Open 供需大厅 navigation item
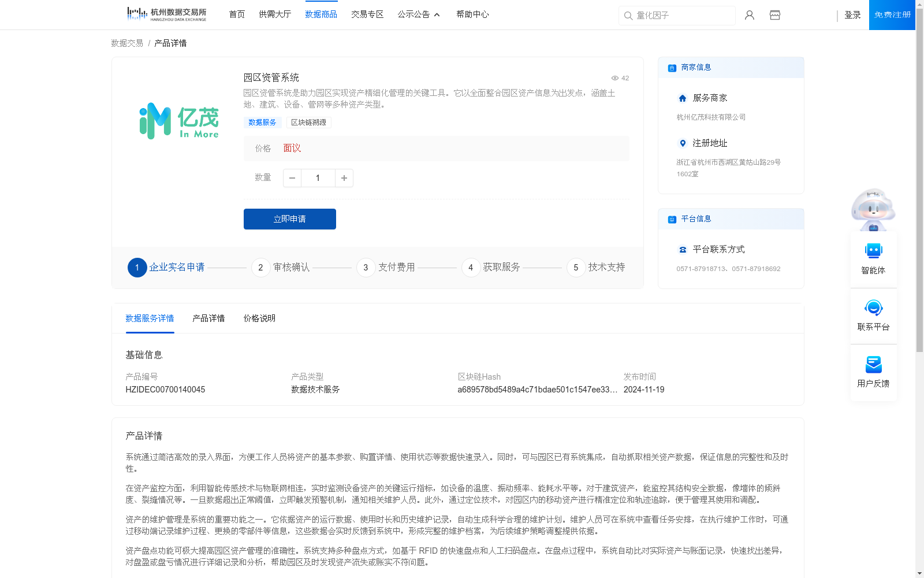This screenshot has width=924, height=578. (275, 14)
